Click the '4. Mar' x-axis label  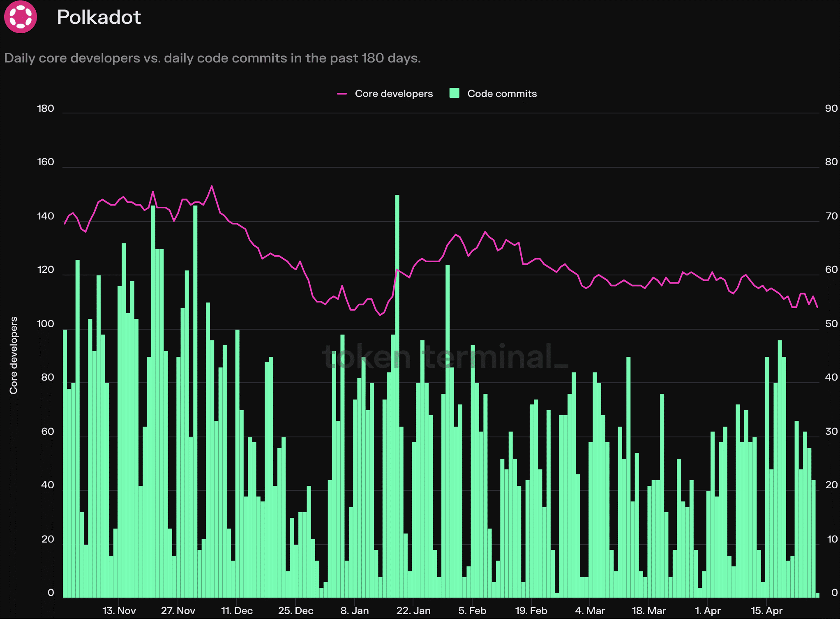tap(590, 610)
